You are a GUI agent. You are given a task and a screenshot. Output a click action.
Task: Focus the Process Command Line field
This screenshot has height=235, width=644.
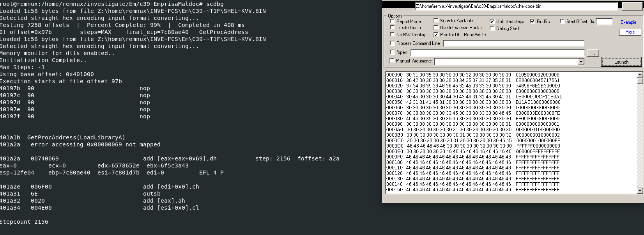[514, 43]
